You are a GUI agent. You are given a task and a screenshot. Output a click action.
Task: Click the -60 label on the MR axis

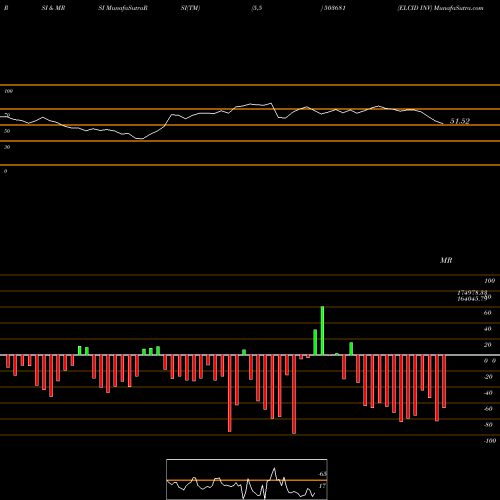coord(488,409)
